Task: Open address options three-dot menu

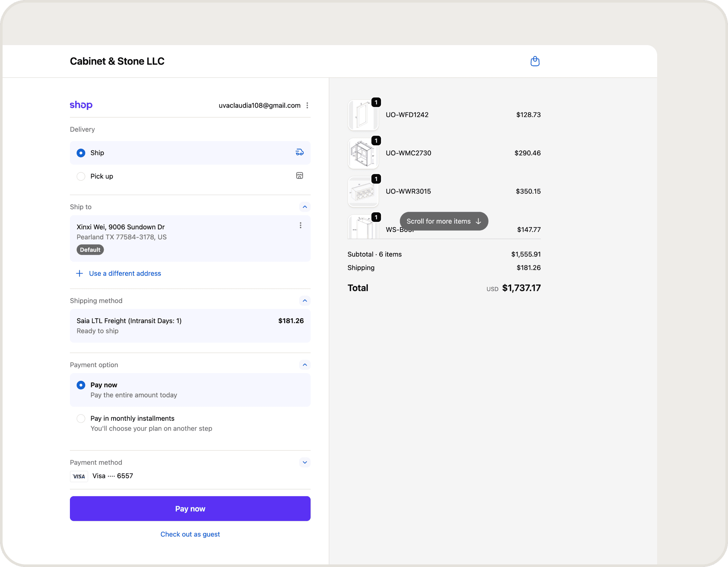Action: coord(300,225)
